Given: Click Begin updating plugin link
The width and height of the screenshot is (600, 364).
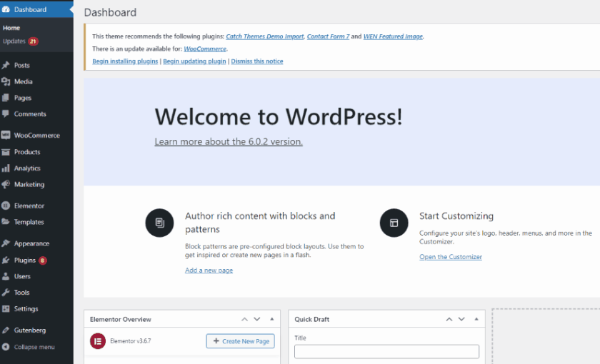Looking at the screenshot, I should (194, 61).
